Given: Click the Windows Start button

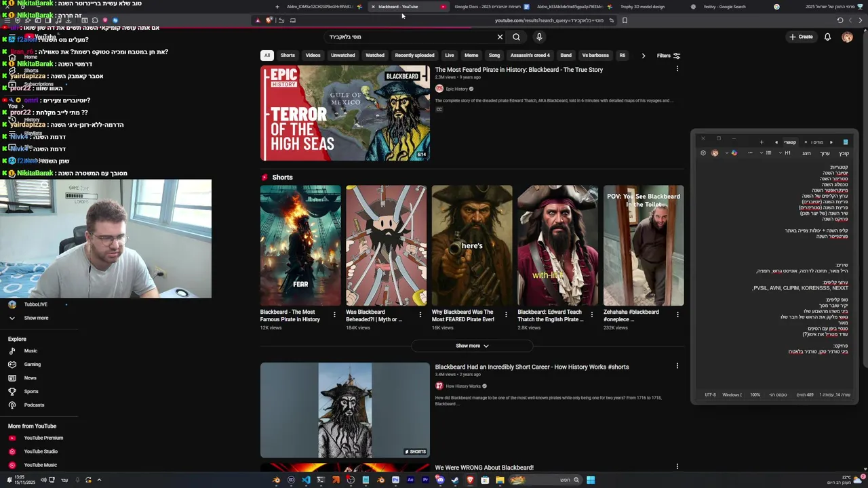Looking at the screenshot, I should 591,480.
